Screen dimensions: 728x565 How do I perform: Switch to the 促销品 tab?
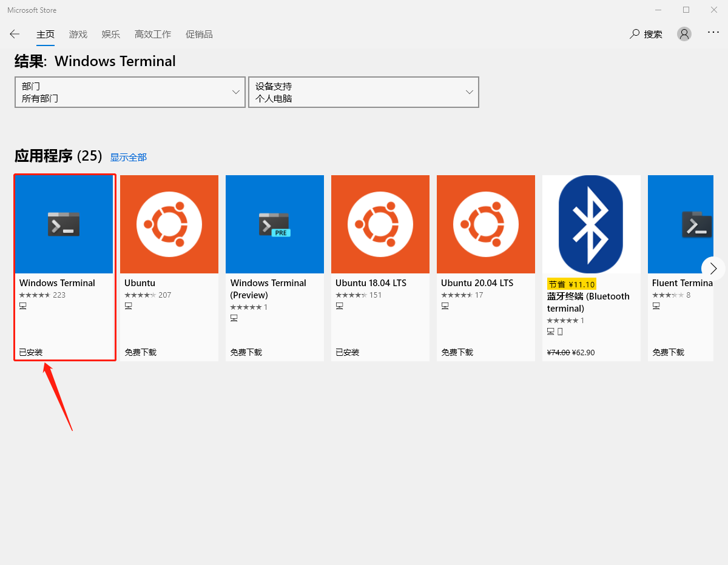click(199, 35)
